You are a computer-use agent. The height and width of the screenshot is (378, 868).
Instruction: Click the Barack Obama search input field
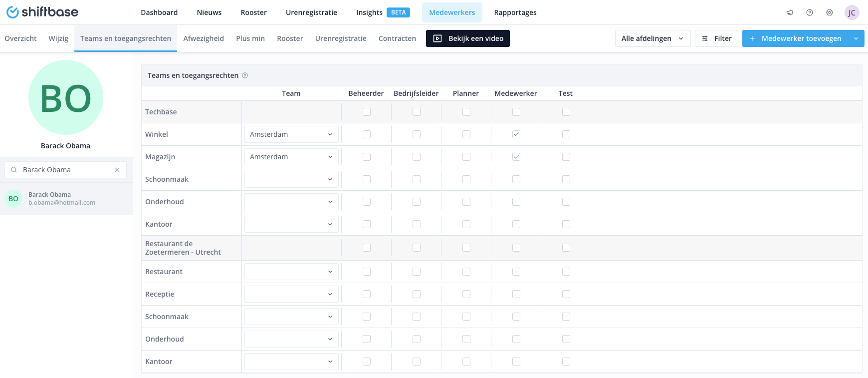tap(65, 170)
